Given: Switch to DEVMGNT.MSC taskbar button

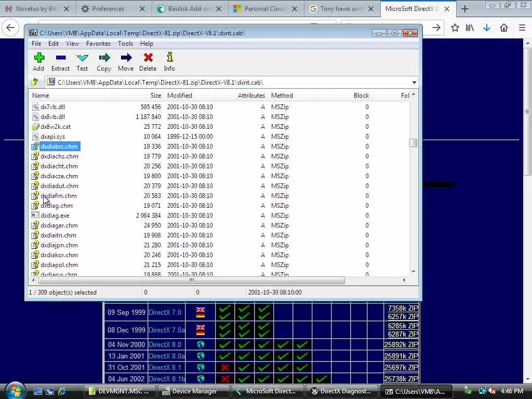Looking at the screenshot, I should [x=119, y=391].
